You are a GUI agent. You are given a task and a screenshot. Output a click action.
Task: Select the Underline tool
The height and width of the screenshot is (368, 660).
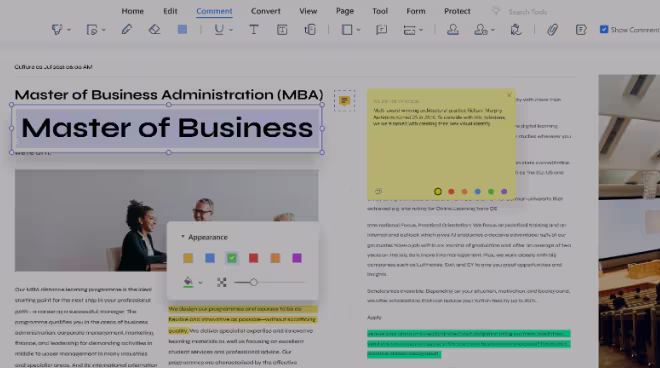[x=219, y=30]
